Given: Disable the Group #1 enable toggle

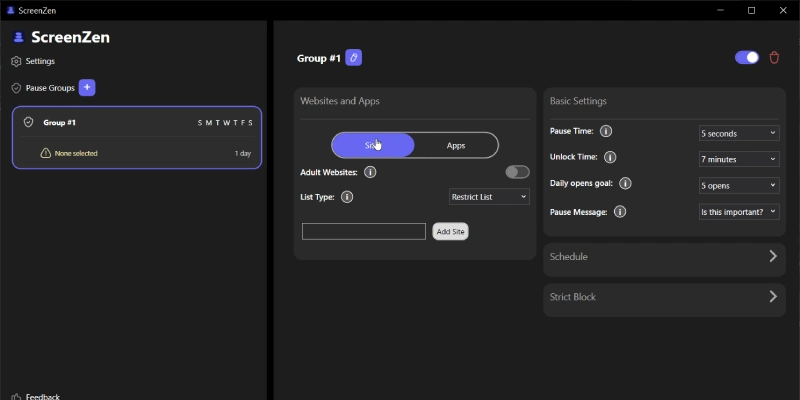Looking at the screenshot, I should tap(747, 58).
